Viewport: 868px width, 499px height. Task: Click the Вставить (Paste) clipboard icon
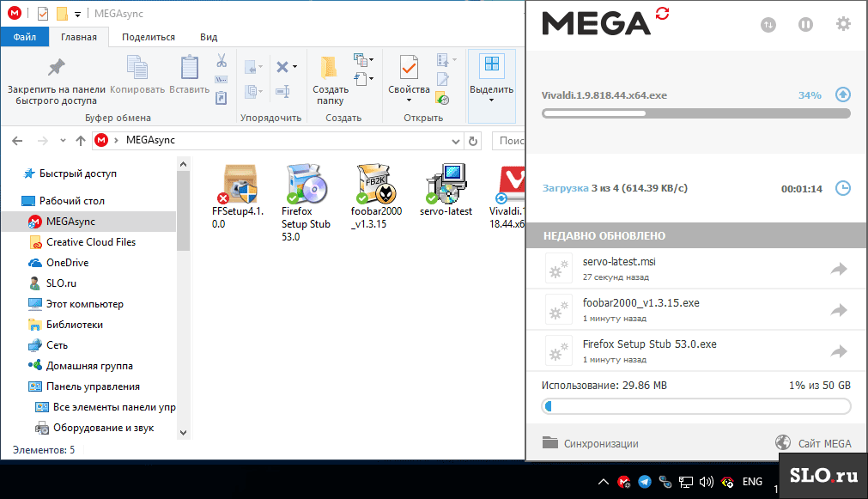pyautogui.click(x=190, y=67)
